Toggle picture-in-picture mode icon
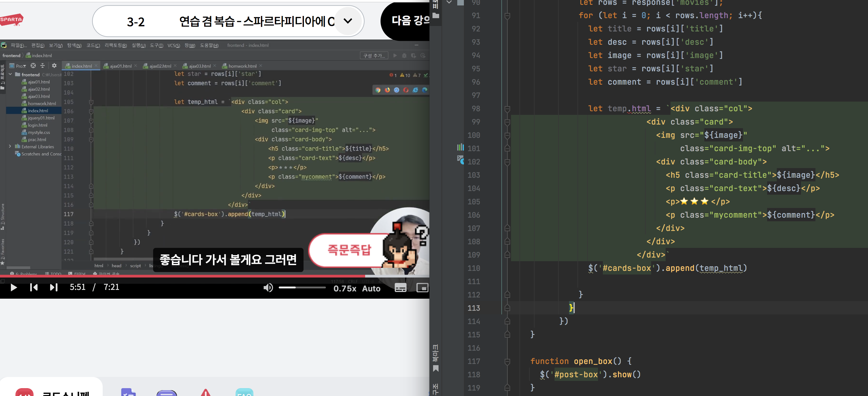 (x=422, y=288)
